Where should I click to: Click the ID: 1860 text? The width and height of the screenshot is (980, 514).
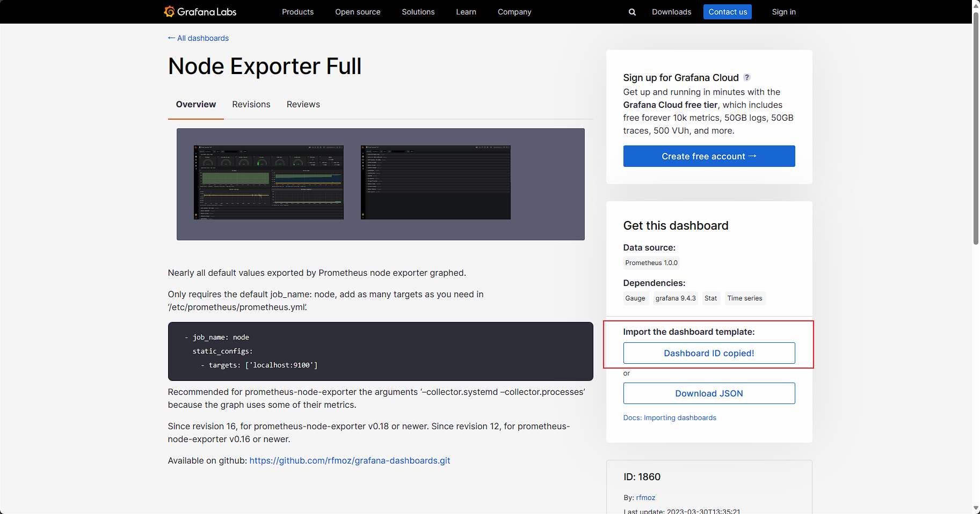pyautogui.click(x=642, y=477)
